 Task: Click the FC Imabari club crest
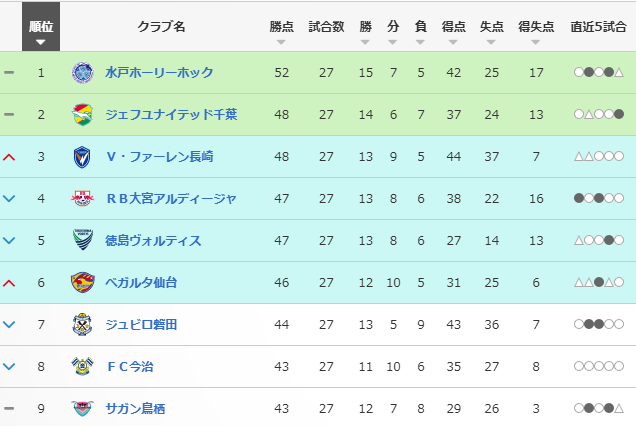coord(82,367)
